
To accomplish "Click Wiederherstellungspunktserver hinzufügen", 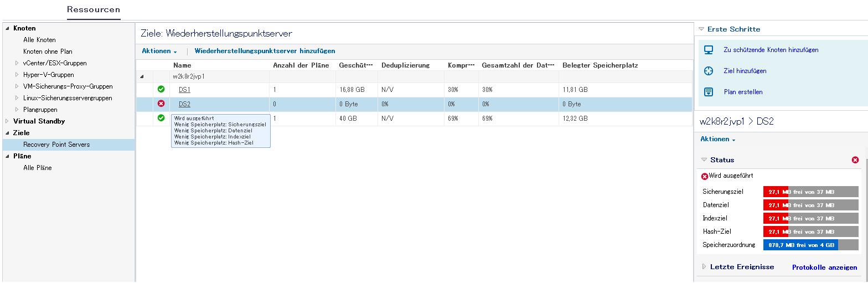I will click(265, 51).
